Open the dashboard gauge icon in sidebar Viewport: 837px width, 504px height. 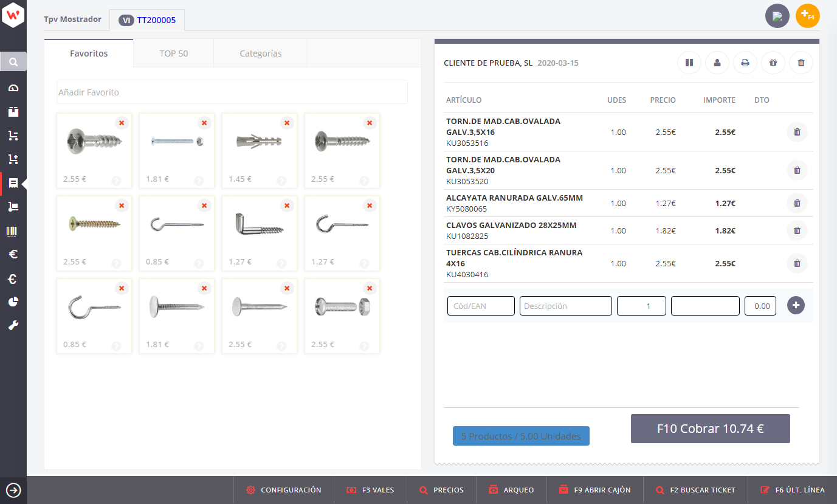coord(13,88)
